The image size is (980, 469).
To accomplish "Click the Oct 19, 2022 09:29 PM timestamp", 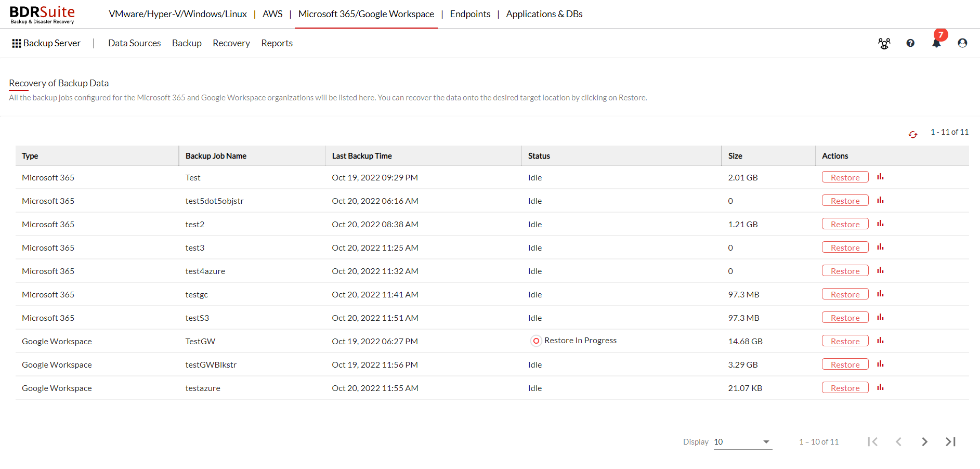I will [375, 177].
